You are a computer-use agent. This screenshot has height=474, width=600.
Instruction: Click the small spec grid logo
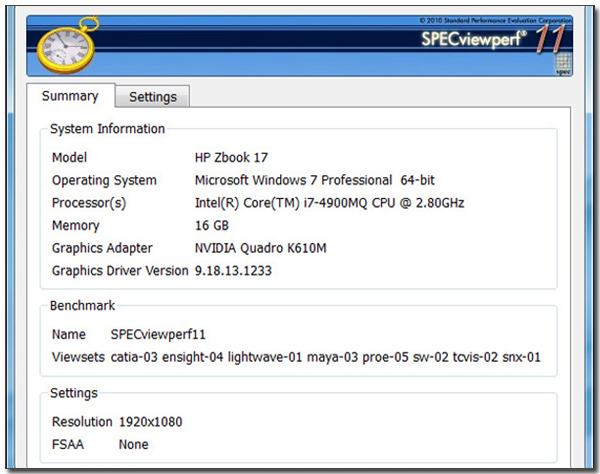tap(563, 64)
